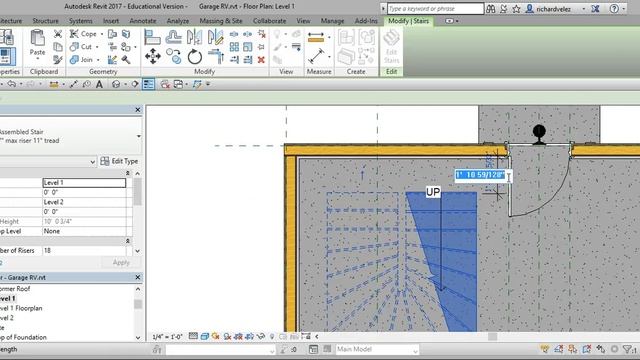The image size is (640, 360).
Task: Toggle Crop View in view control bar
Action: click(x=238, y=336)
